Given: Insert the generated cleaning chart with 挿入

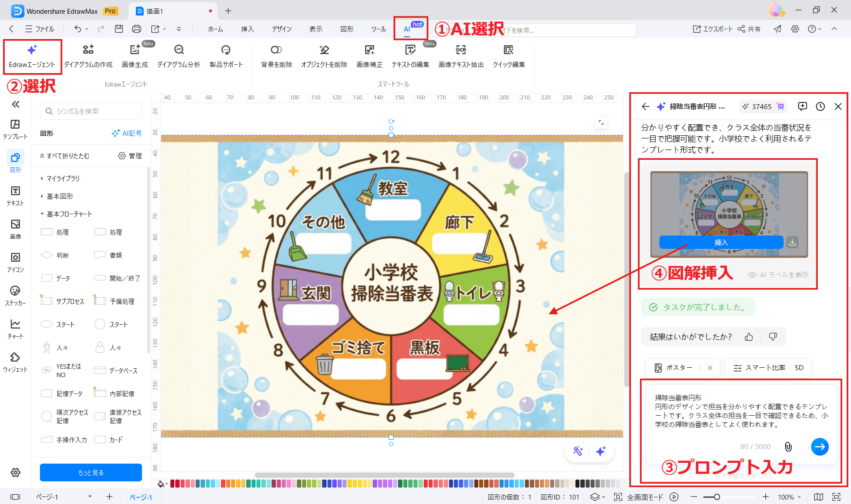Looking at the screenshot, I should (721, 242).
